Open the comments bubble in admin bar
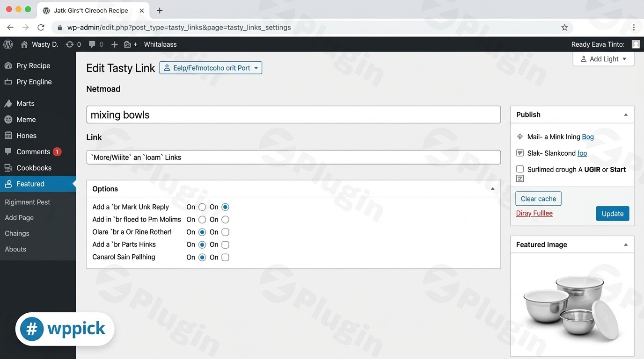The image size is (644, 359). [92, 44]
